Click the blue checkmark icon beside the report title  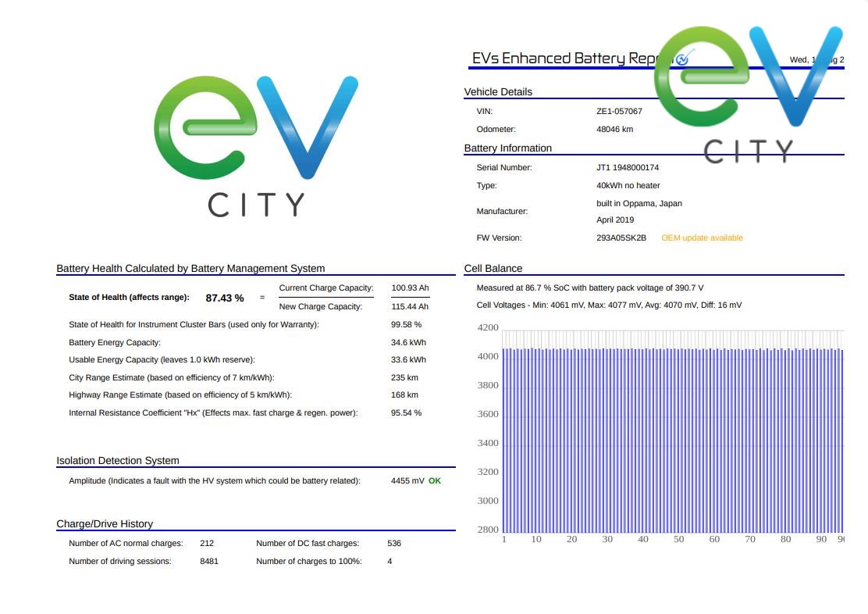[x=685, y=58]
